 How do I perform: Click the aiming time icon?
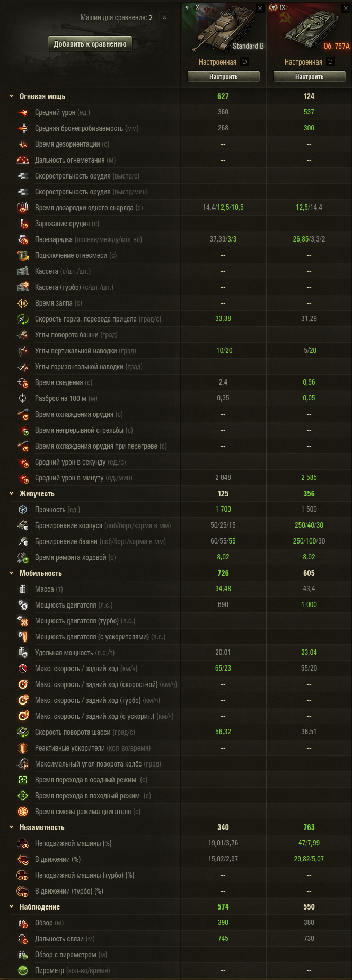[x=23, y=382]
